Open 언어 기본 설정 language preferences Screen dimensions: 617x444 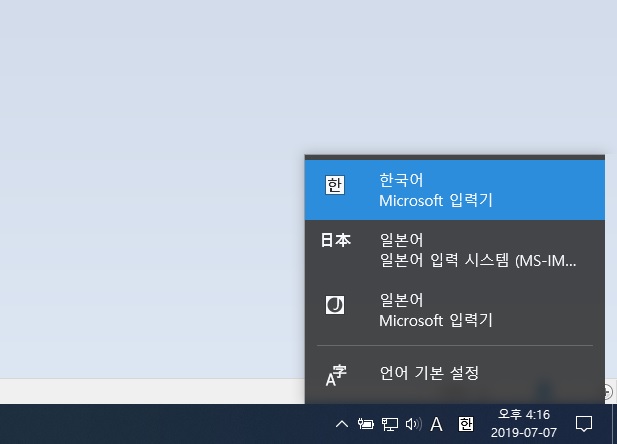point(454,374)
